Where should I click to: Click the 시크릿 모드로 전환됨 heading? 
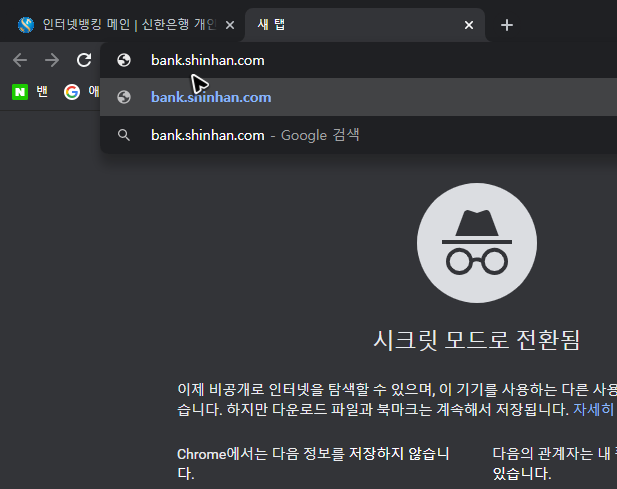tap(477, 340)
